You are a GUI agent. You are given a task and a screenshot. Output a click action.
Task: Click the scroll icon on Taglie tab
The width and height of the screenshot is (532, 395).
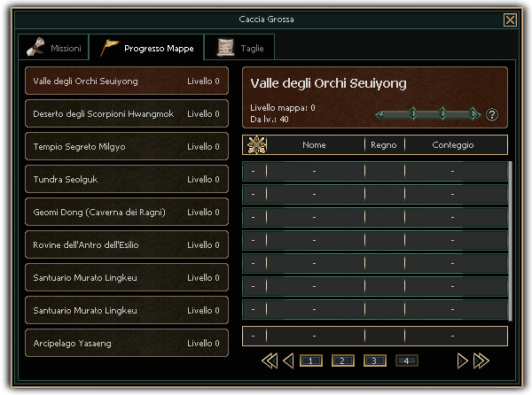225,47
